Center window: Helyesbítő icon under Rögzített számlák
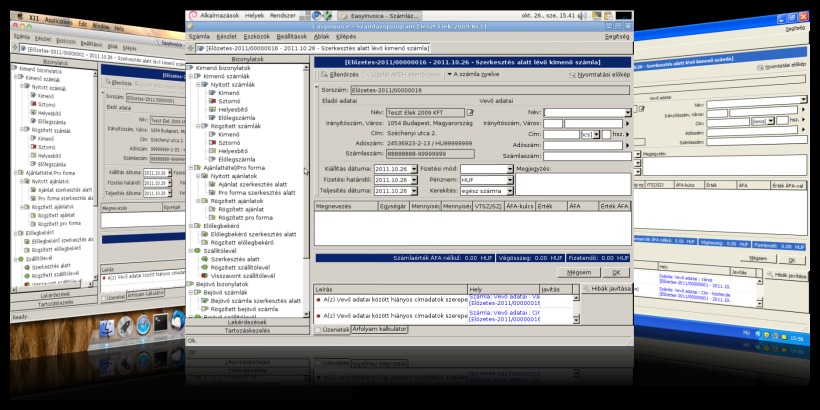 212,151
